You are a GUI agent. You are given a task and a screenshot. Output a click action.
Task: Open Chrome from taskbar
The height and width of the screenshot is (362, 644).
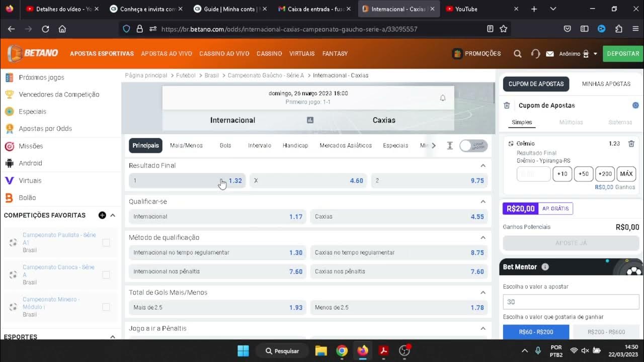tap(342, 350)
